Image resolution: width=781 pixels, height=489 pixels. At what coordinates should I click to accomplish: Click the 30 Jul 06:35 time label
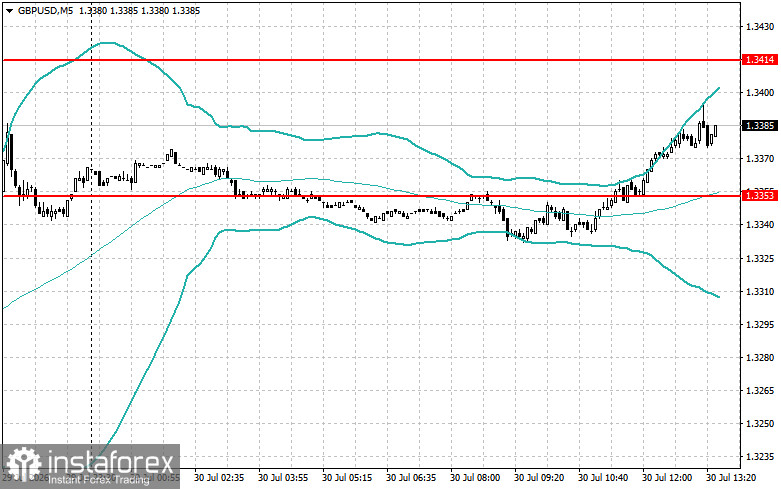(x=411, y=478)
